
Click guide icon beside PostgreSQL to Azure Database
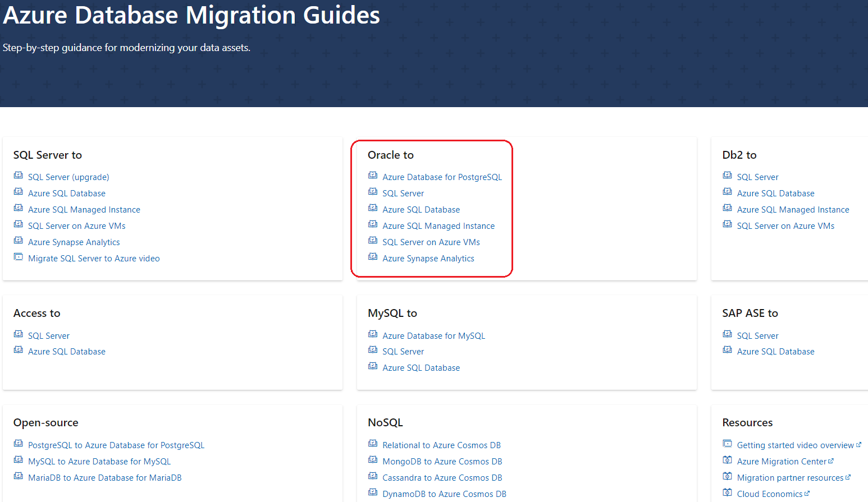tap(19, 444)
